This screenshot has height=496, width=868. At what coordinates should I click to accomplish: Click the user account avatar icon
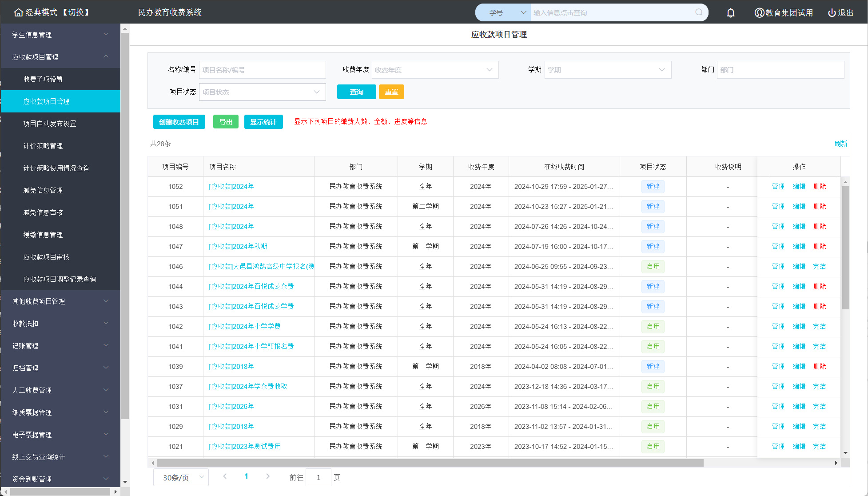point(759,13)
